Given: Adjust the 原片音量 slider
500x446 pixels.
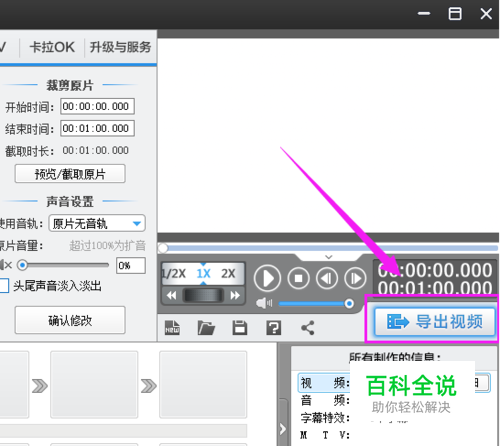Looking at the screenshot, I should (x=63, y=265).
